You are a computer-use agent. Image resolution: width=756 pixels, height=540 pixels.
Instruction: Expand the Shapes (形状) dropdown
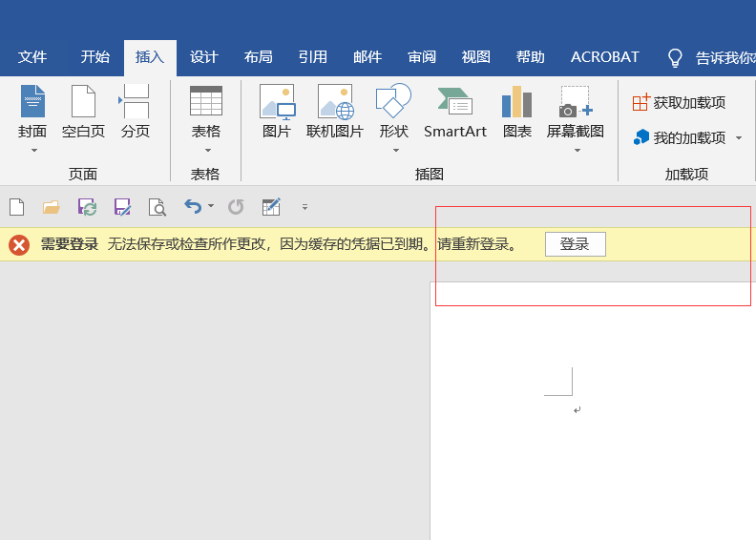tap(394, 150)
